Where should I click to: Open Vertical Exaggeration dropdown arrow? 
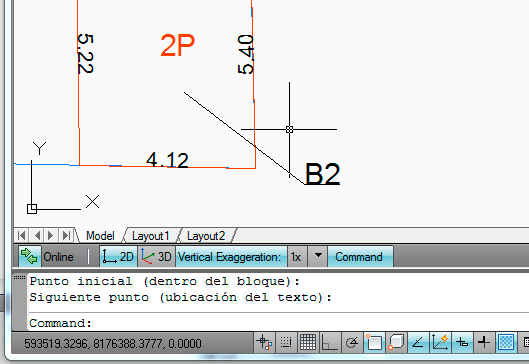click(318, 256)
